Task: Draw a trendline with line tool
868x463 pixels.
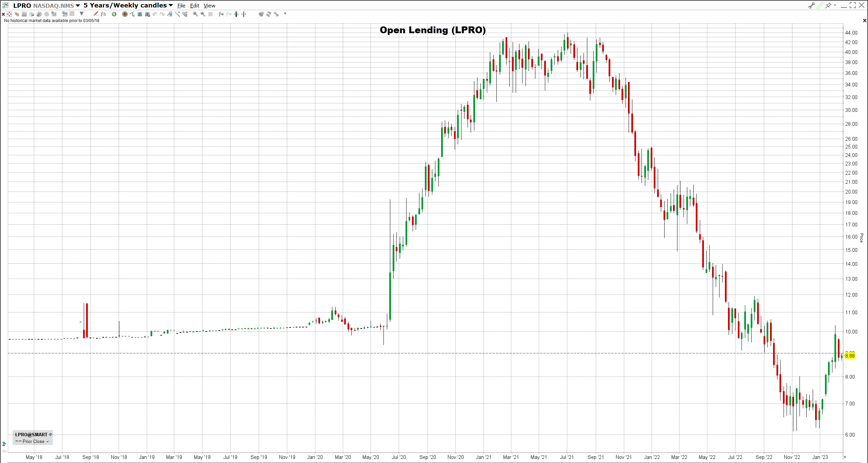Action: 177,14
